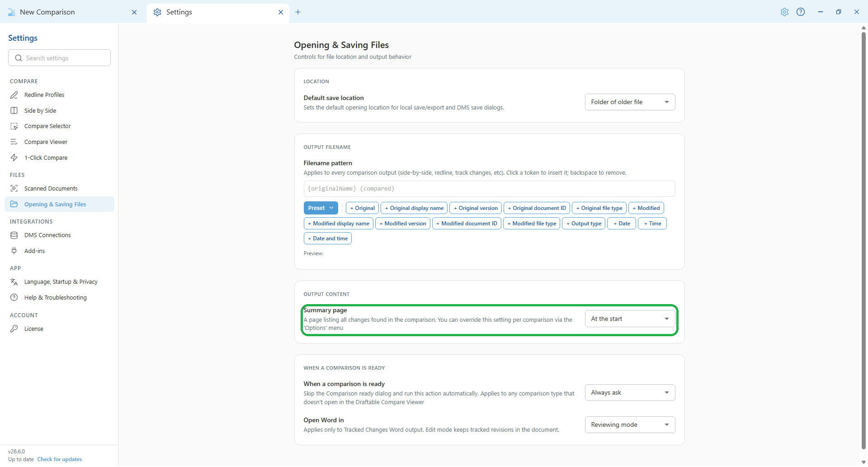Insert the Time token

point(652,224)
